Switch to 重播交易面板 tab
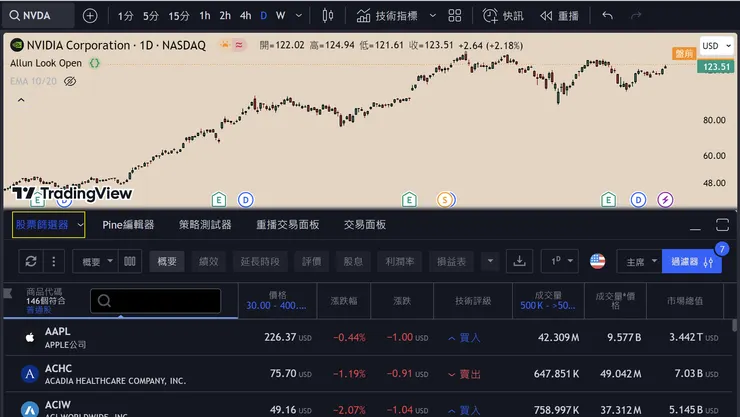This screenshot has height=417, width=740. (x=287, y=225)
